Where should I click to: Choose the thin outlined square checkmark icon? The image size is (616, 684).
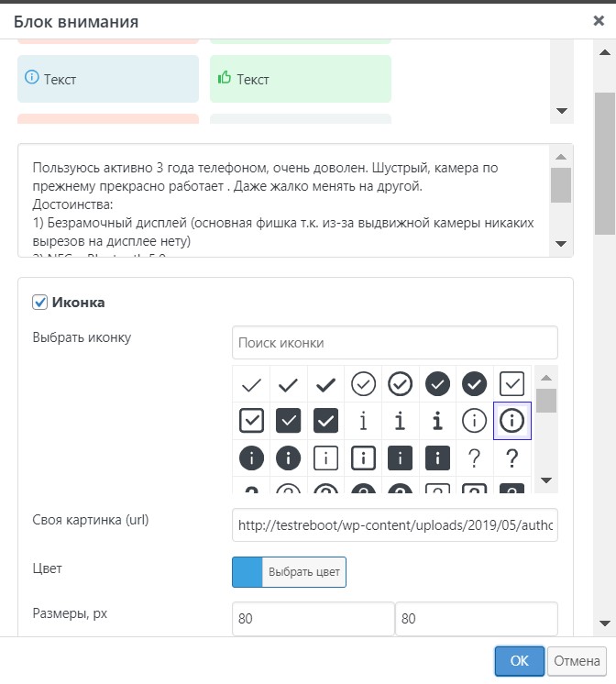tap(511, 384)
